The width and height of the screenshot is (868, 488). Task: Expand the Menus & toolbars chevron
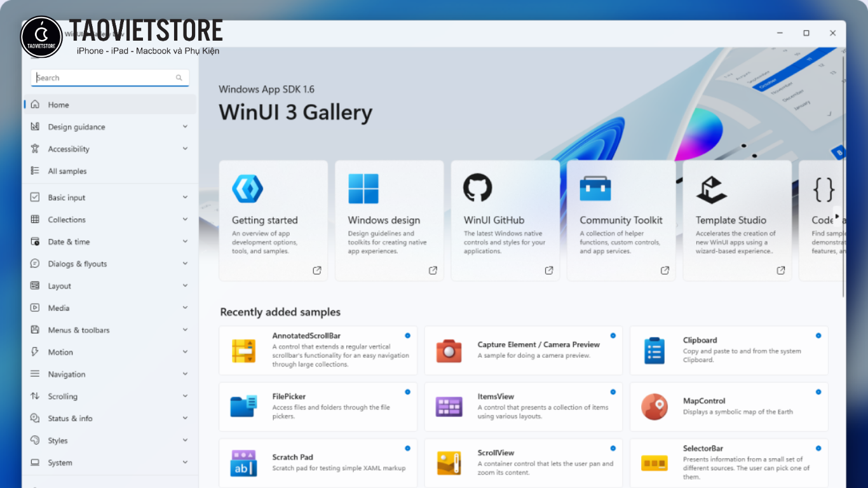tap(185, 330)
